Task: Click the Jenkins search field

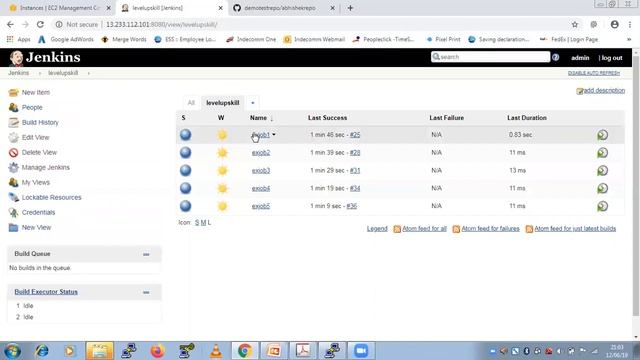Action: point(490,57)
